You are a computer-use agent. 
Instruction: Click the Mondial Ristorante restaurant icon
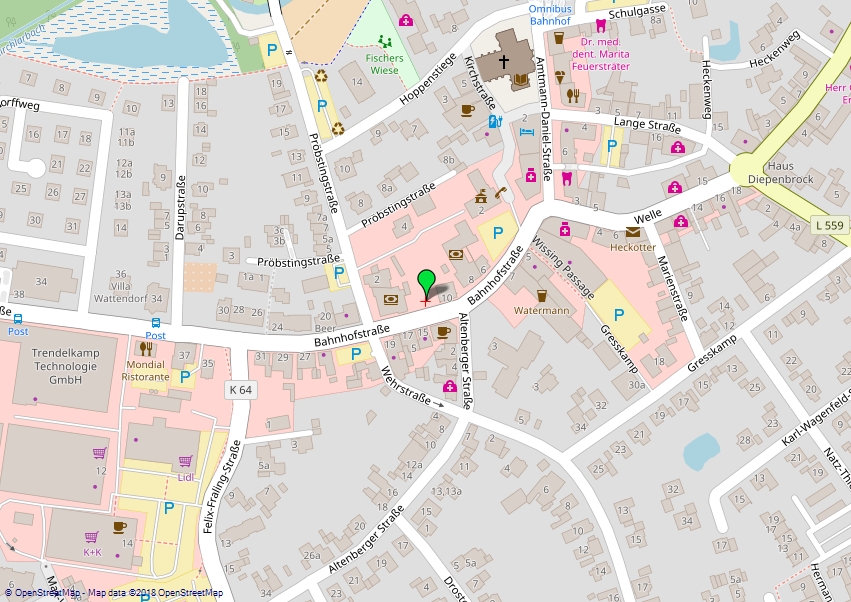click(x=146, y=348)
